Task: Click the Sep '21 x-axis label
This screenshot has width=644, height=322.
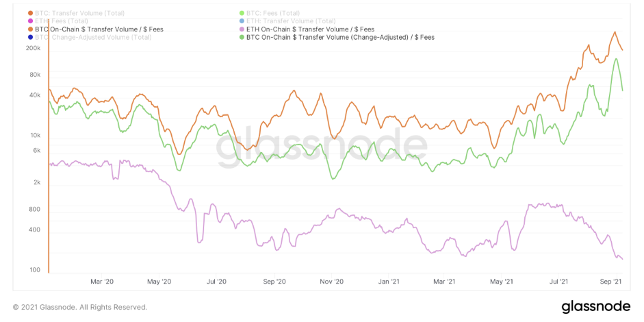Action: coord(610,281)
